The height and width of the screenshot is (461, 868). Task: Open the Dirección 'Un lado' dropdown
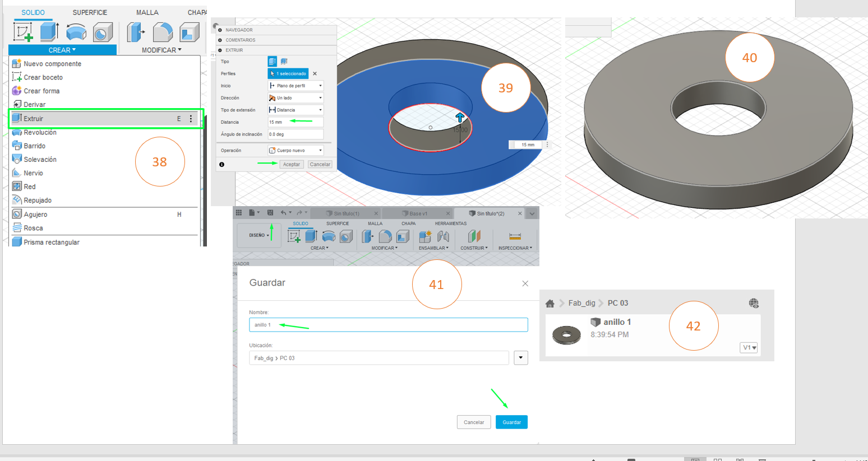pyautogui.click(x=296, y=98)
